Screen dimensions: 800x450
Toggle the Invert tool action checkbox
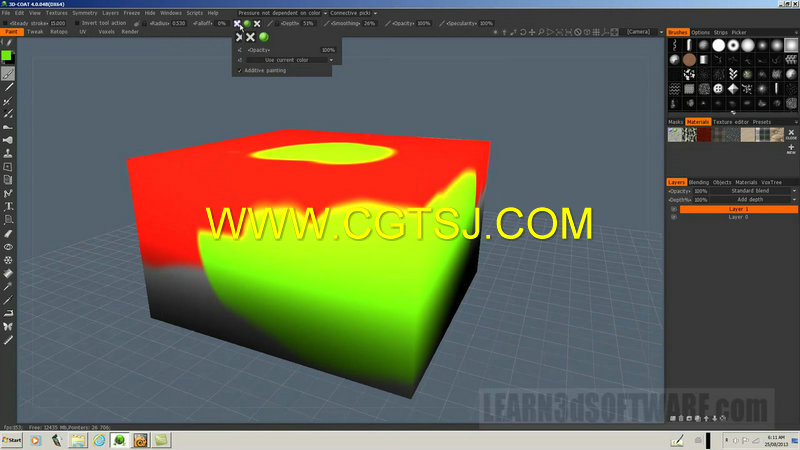(x=77, y=23)
